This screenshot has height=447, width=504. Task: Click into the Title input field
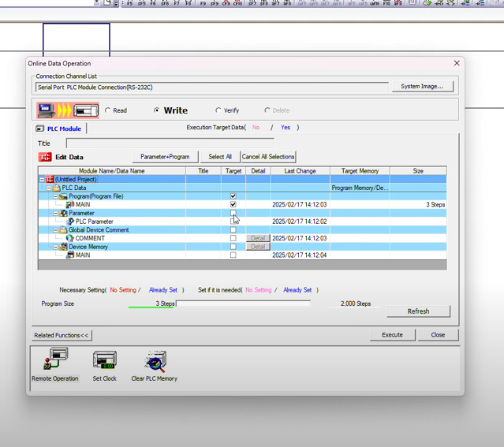pyautogui.click(x=170, y=143)
